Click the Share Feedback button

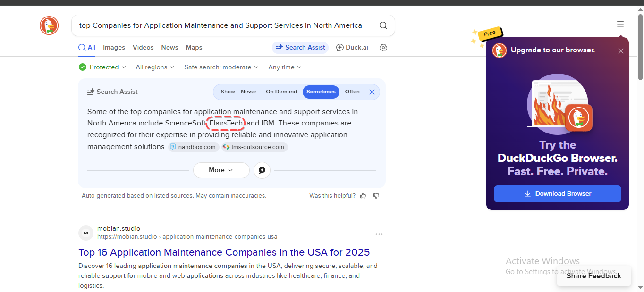pos(594,276)
